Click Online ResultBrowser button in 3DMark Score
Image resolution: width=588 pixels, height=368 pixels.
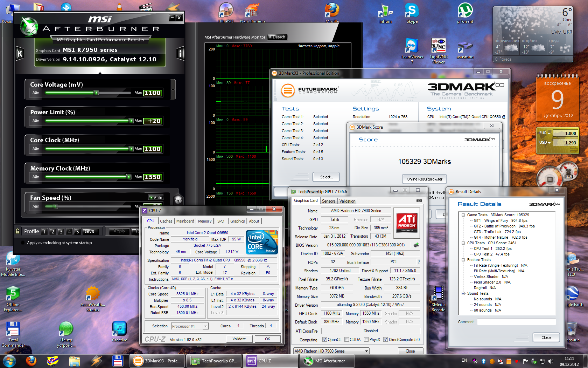point(425,179)
